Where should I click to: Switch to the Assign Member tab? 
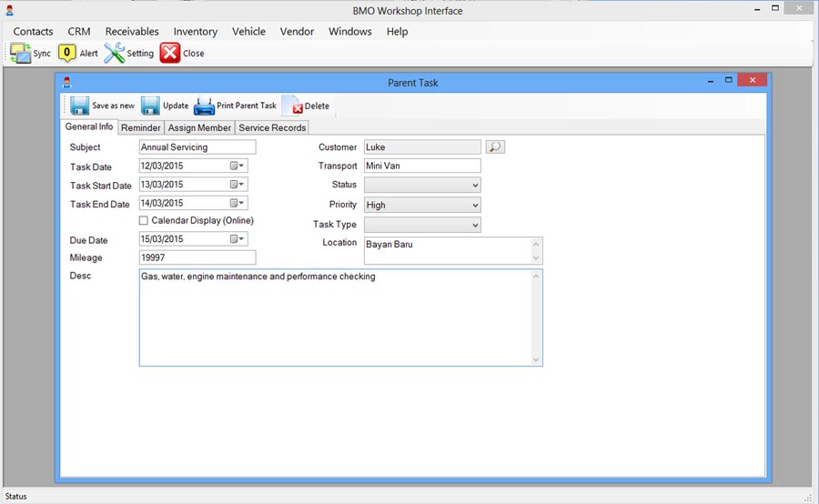click(199, 128)
